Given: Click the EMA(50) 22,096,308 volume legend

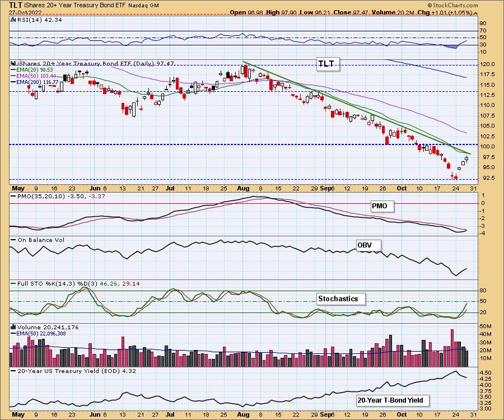Looking at the screenshot, I should click(41, 334).
